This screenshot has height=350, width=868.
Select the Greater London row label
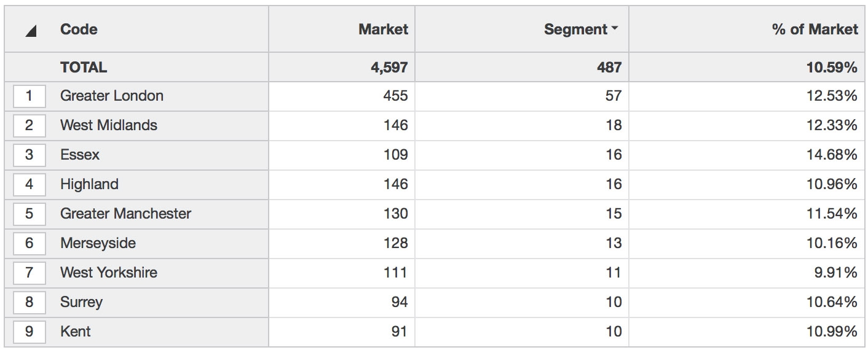(112, 96)
